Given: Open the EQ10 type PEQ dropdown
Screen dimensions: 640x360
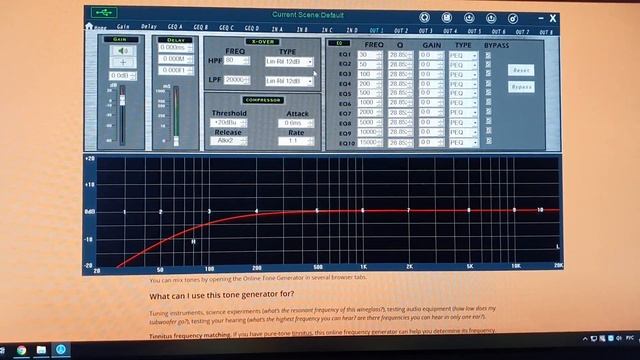Looking at the screenshot, I should pos(463,142).
